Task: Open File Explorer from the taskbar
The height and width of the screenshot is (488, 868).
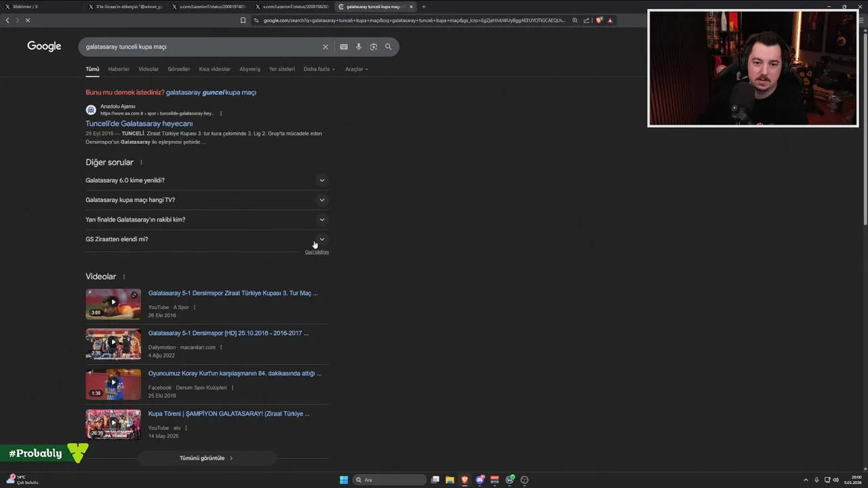Action: tap(450, 480)
